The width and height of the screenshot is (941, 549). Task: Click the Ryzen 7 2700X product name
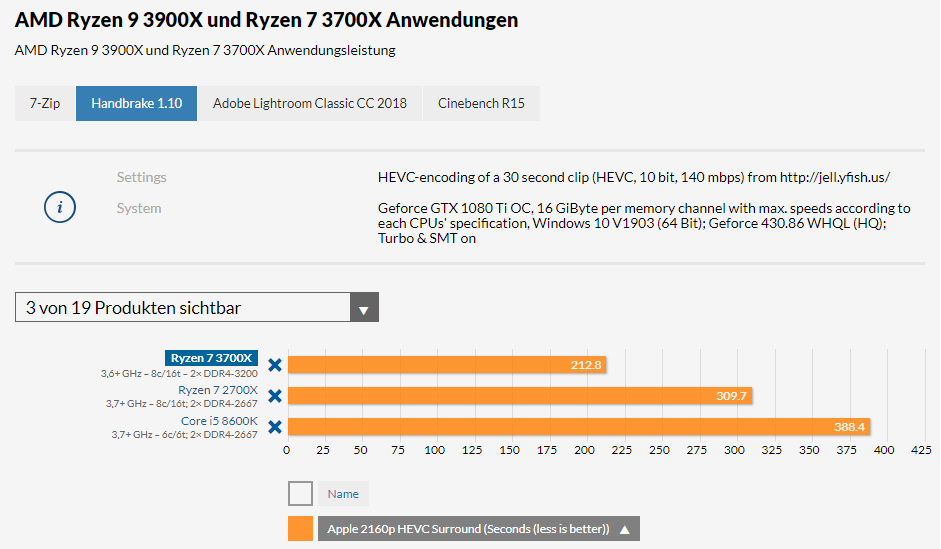(218, 390)
